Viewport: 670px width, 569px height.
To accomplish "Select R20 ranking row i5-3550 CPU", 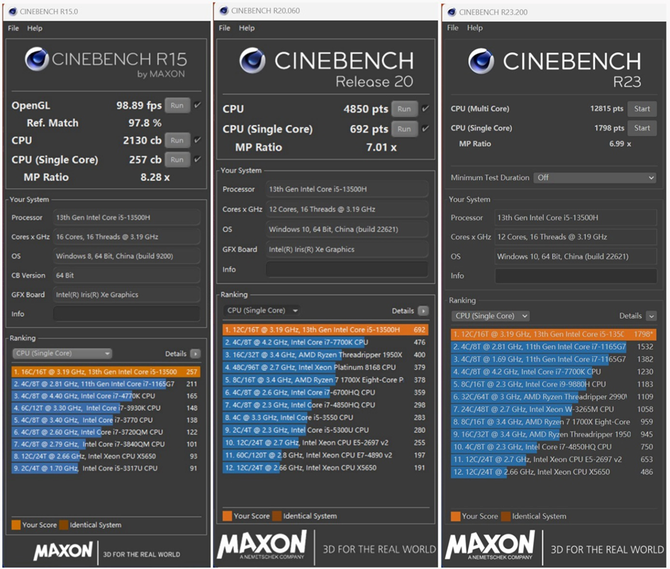I will point(325,417).
